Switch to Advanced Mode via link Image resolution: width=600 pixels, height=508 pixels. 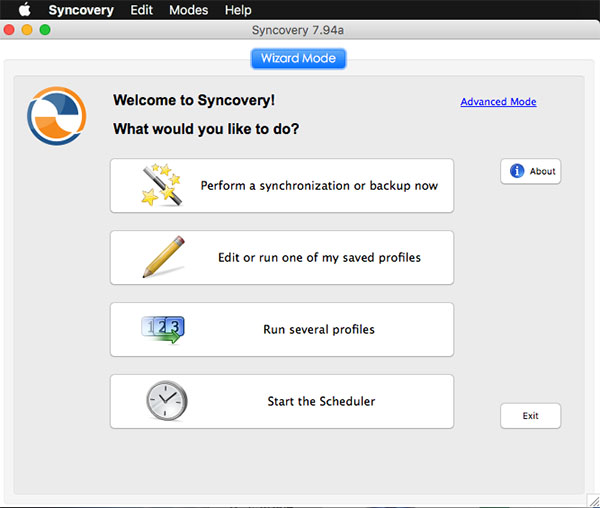tap(498, 102)
